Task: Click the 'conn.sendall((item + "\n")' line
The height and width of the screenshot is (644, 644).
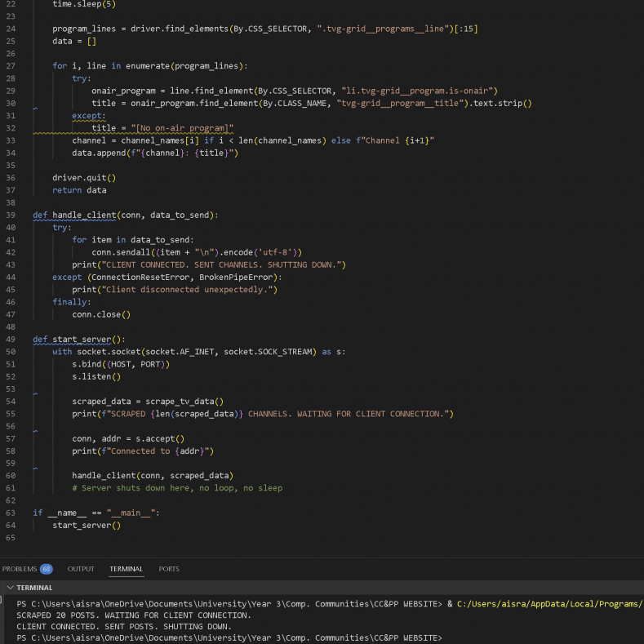Action: [x=197, y=252]
